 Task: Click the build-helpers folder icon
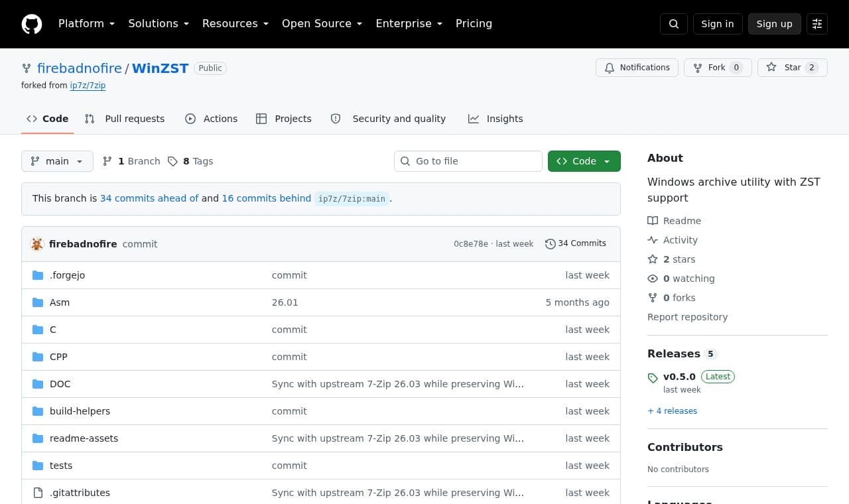[x=38, y=411]
